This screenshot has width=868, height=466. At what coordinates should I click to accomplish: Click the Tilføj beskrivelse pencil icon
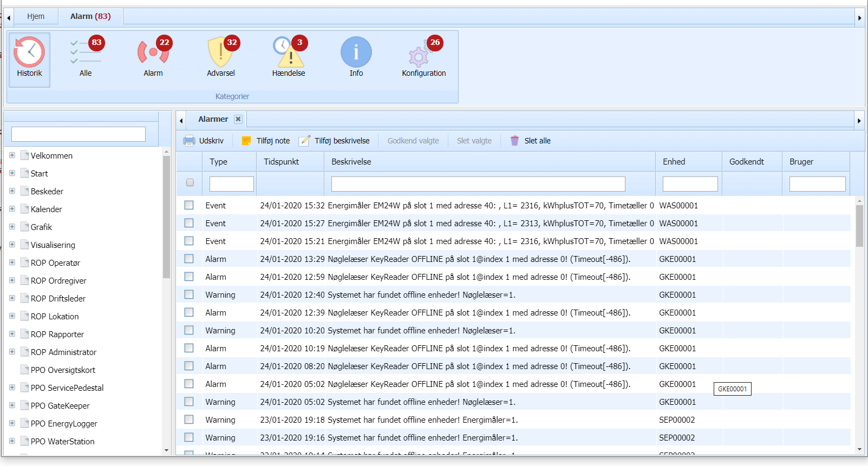coord(305,141)
